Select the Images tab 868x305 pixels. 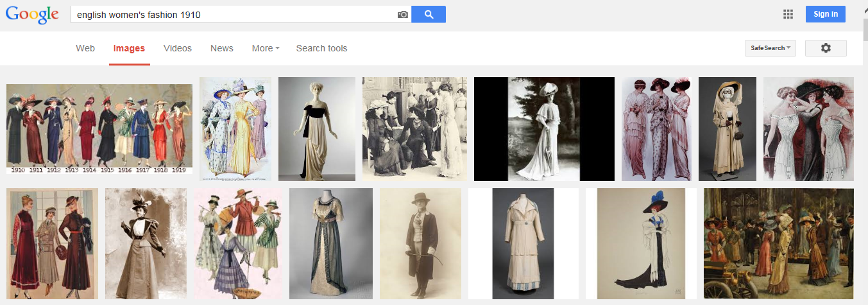(129, 48)
